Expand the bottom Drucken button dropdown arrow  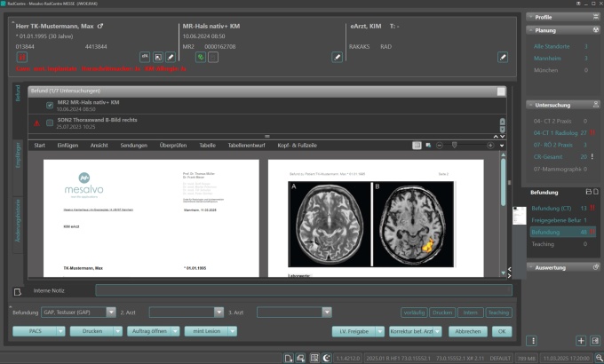(x=118, y=331)
